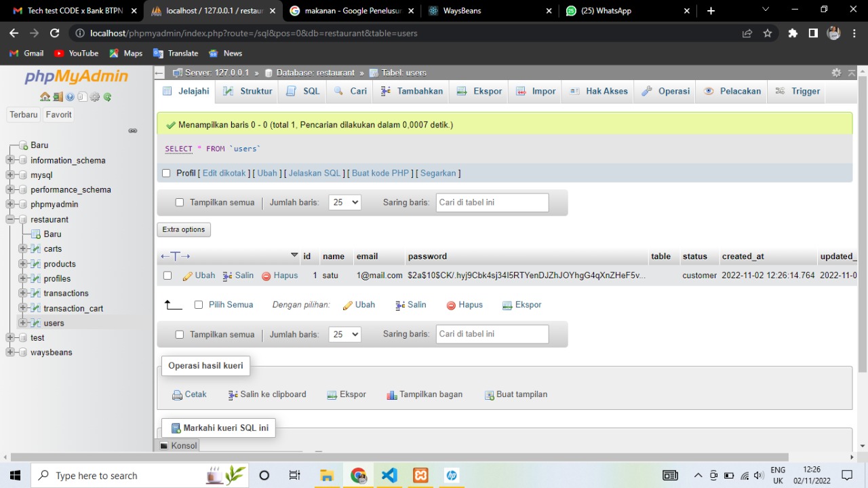Click the Segarkan link
Screen dimensions: 868x488
pos(438,173)
